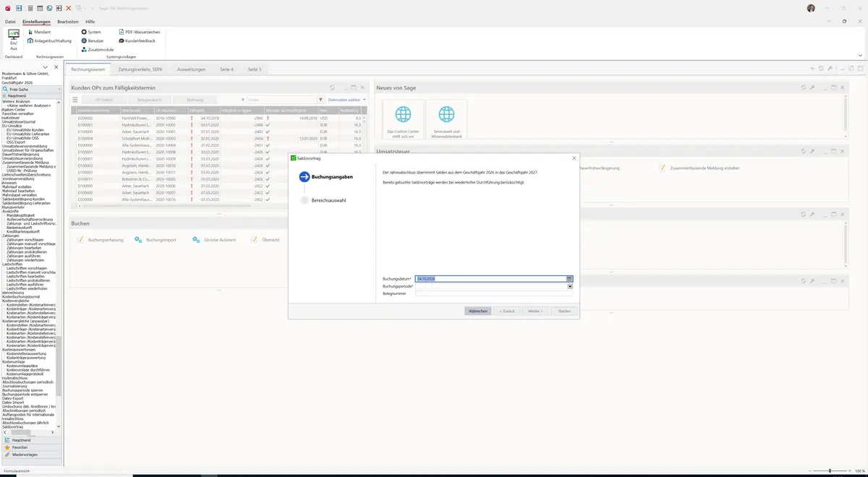This screenshot has height=477, width=868.
Task: Open Benutzer settings in ribbon
Action: [x=93, y=40]
